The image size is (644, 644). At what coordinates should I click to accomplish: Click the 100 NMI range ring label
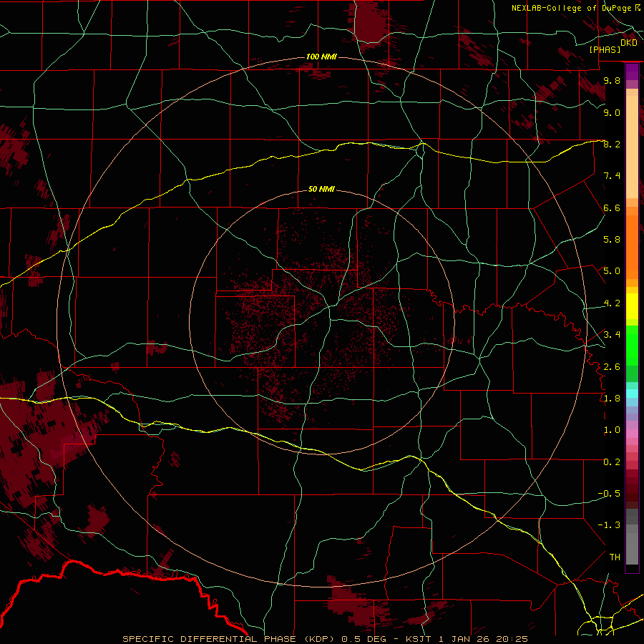pos(321,57)
